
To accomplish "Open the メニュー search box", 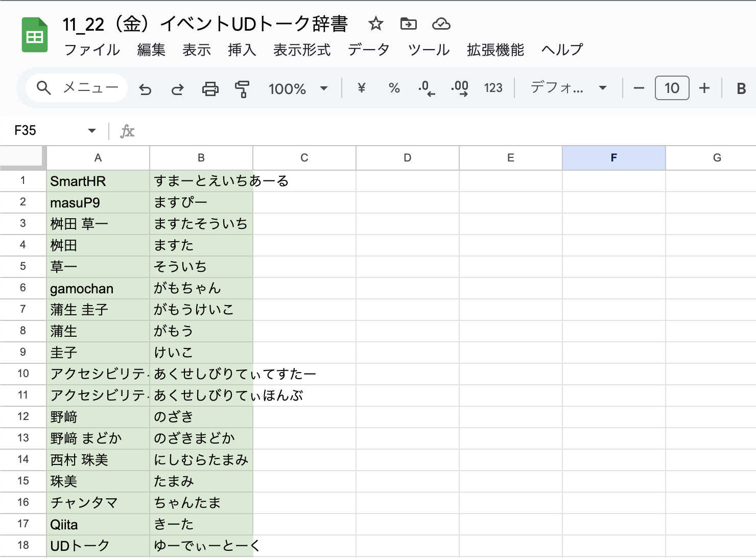I will click(76, 87).
